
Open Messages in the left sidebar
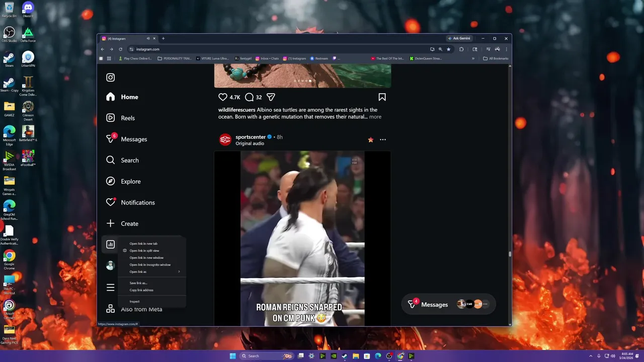(127, 139)
